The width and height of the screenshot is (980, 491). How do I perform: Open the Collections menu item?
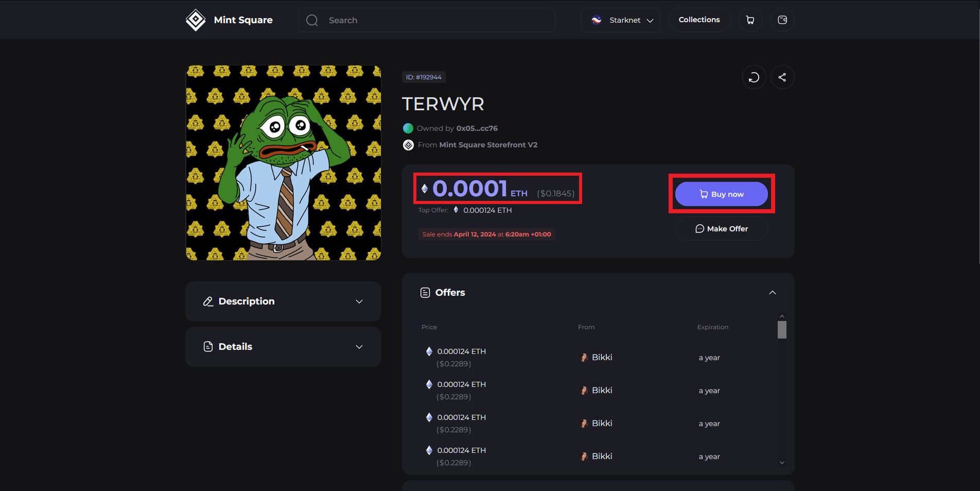[x=699, y=20]
